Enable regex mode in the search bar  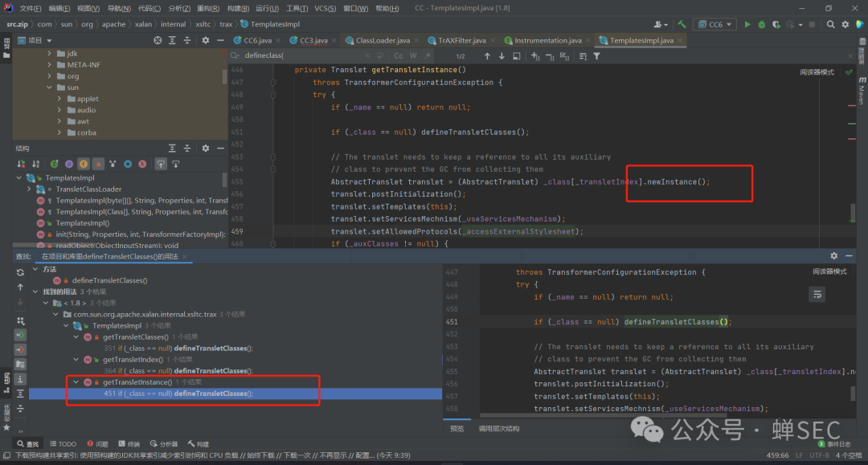427,55
